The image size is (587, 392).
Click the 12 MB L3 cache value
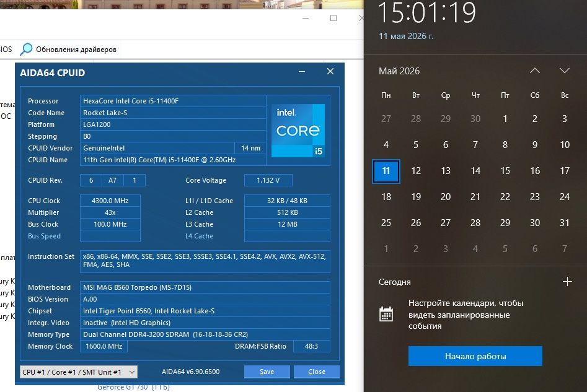pos(287,224)
